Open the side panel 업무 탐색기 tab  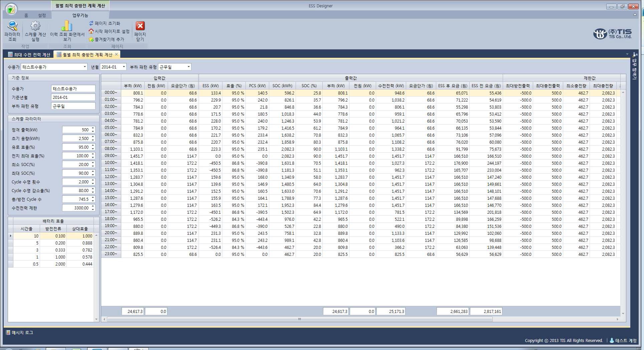coord(635,66)
